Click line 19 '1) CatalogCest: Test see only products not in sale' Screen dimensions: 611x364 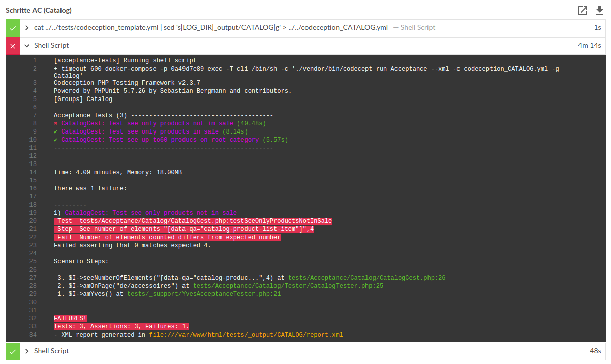point(145,213)
